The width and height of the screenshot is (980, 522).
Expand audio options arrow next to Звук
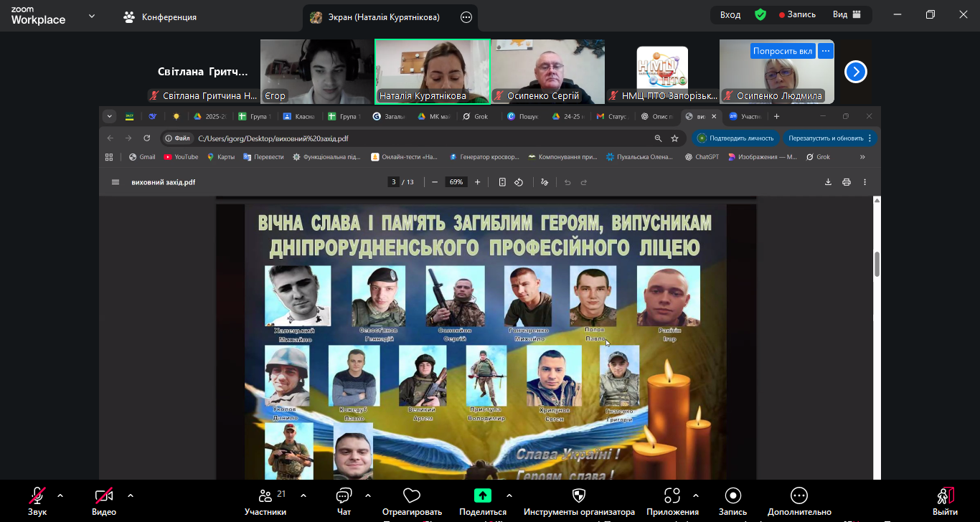(60, 495)
